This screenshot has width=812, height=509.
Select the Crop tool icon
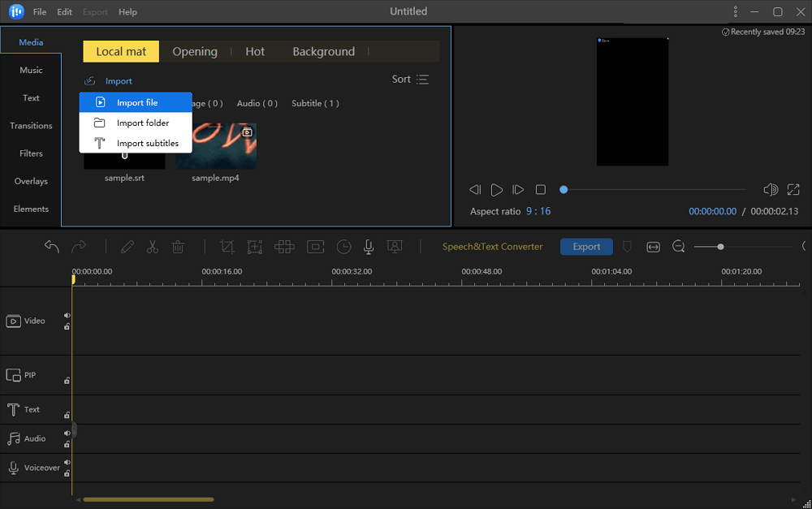227,247
